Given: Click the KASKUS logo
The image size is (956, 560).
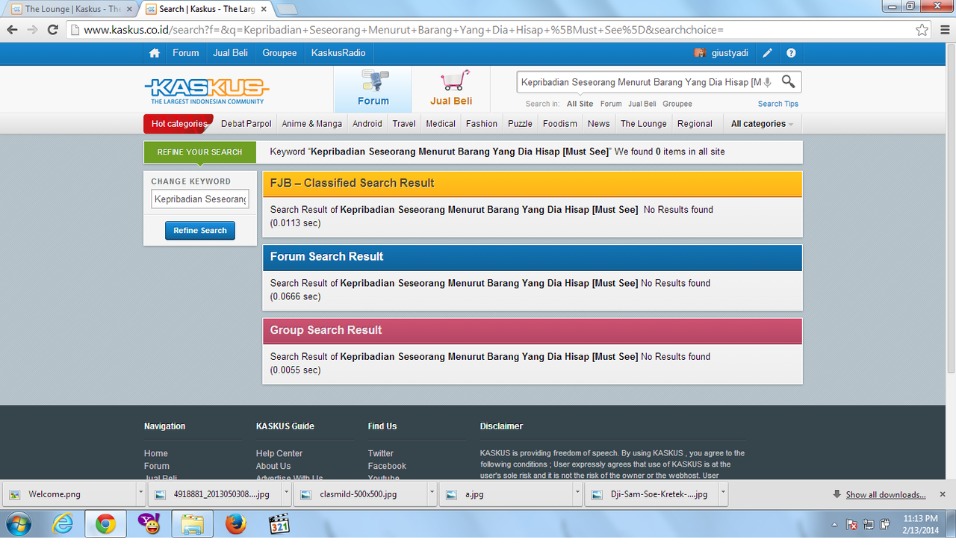Looking at the screenshot, I should click(x=206, y=91).
